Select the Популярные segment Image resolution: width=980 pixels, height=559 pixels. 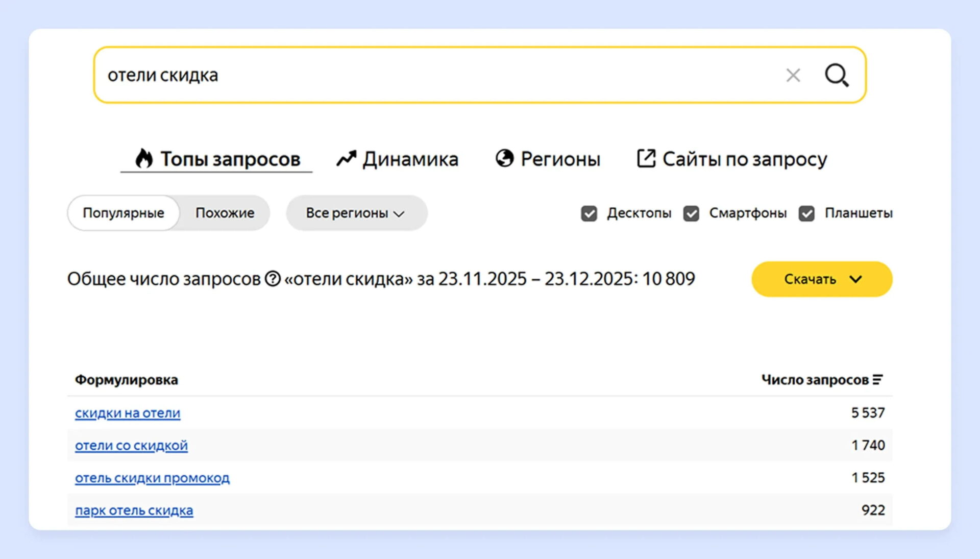(x=124, y=213)
